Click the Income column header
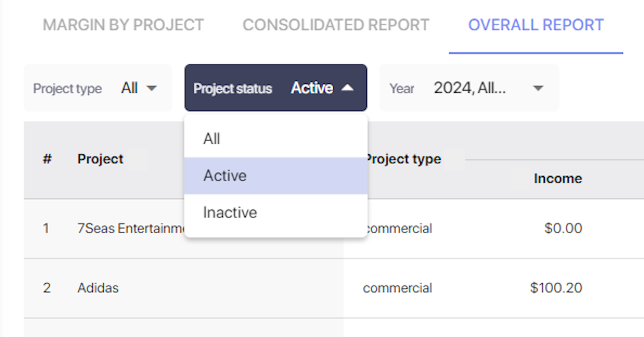The height and width of the screenshot is (337, 644). coord(558,179)
